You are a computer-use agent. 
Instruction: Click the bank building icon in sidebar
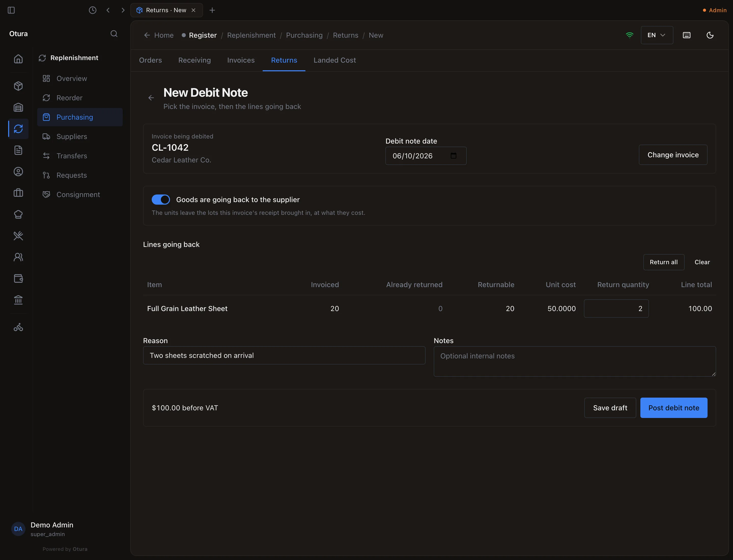[18, 300]
